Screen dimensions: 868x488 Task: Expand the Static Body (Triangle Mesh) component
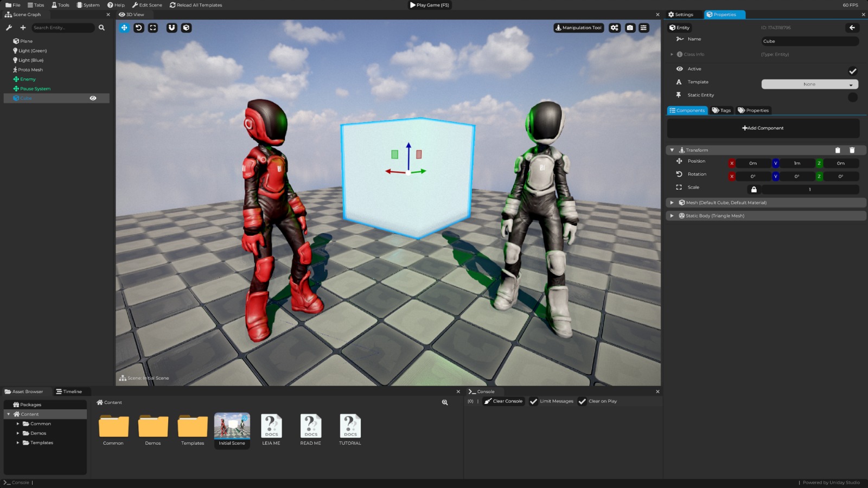pyautogui.click(x=672, y=216)
